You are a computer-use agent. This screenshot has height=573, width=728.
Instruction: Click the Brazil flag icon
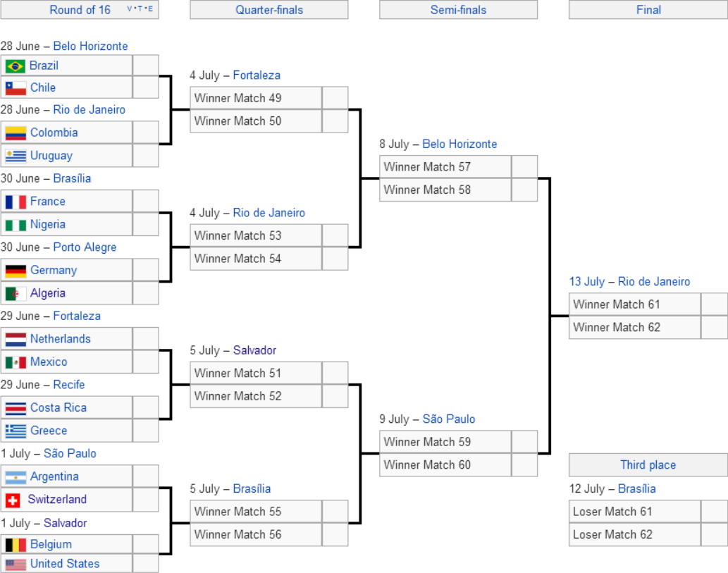16,66
